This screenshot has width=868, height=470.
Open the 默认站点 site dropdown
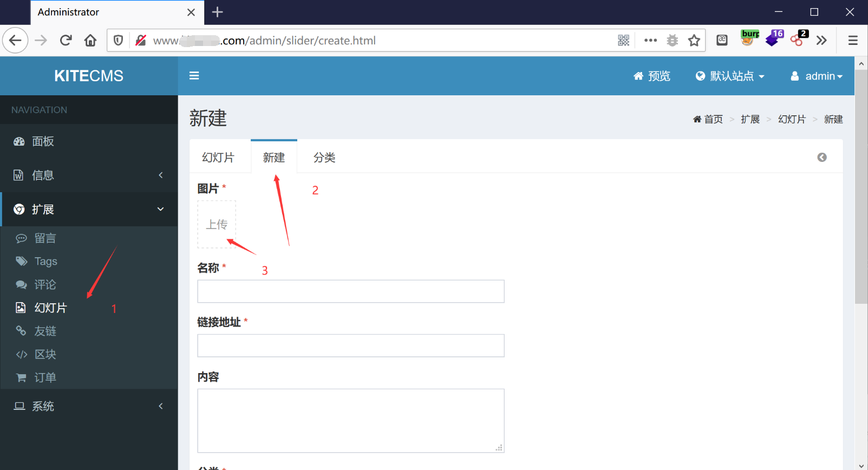tap(730, 76)
